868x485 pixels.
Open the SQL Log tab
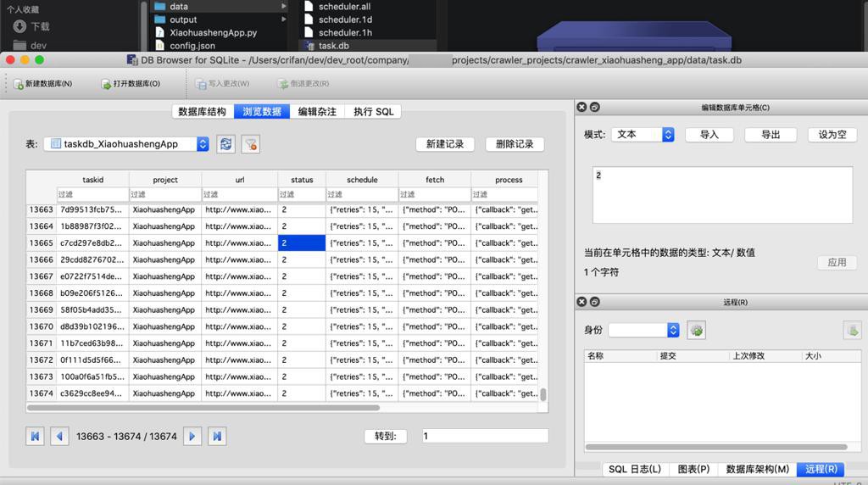(x=635, y=470)
